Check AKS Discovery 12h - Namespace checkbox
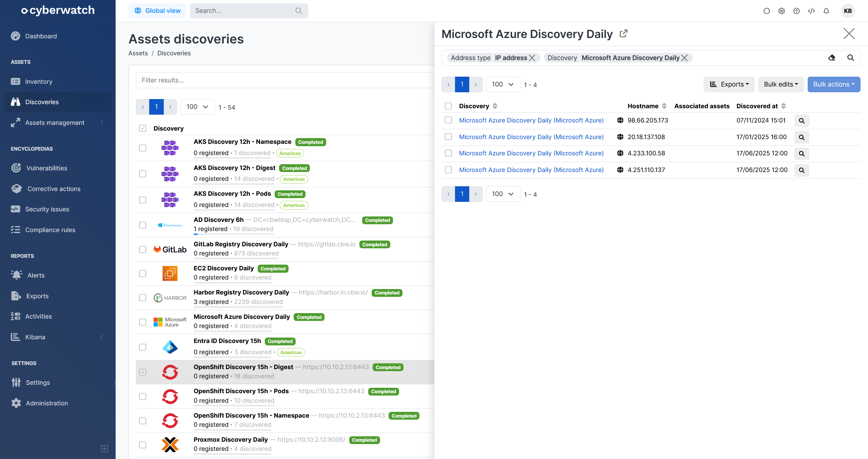This screenshot has width=868, height=459. (x=143, y=148)
